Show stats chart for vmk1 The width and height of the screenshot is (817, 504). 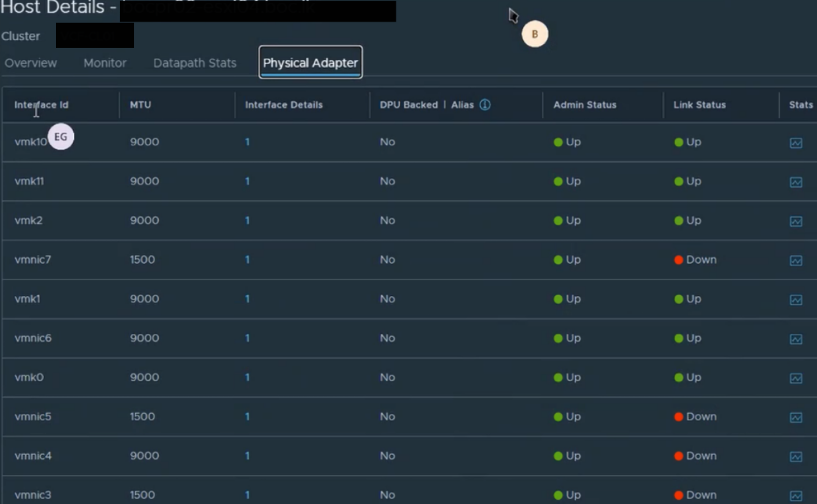796,300
